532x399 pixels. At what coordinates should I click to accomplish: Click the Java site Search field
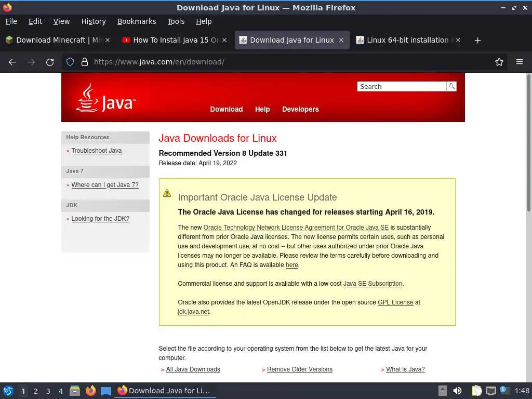pos(402,87)
